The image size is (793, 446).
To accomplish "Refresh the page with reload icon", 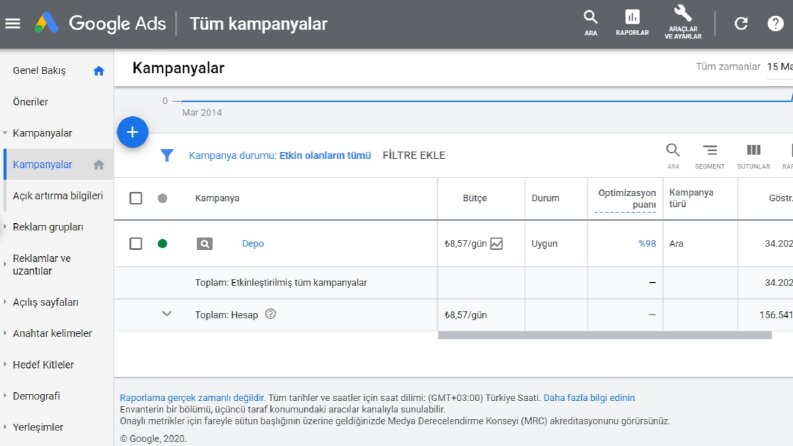I will pos(741,23).
